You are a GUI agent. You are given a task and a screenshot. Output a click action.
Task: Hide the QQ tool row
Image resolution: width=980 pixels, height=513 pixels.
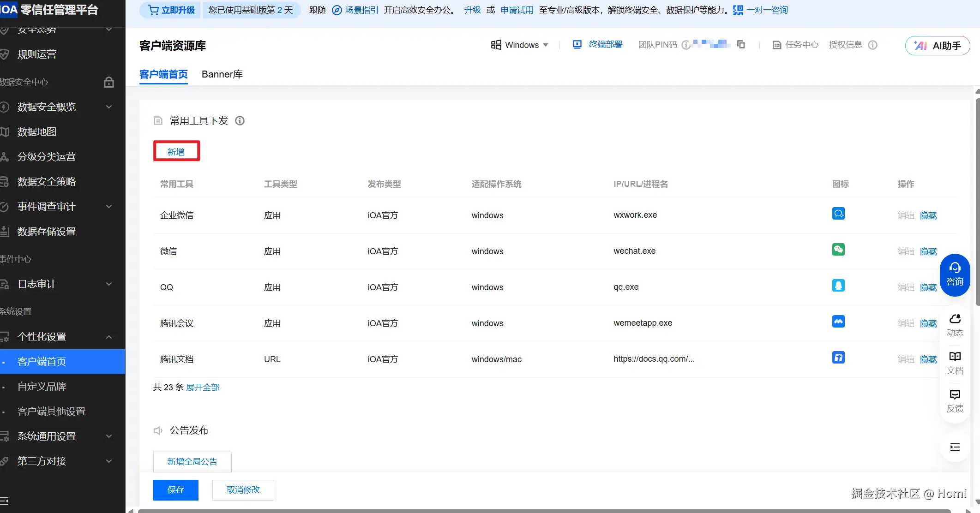[928, 287]
